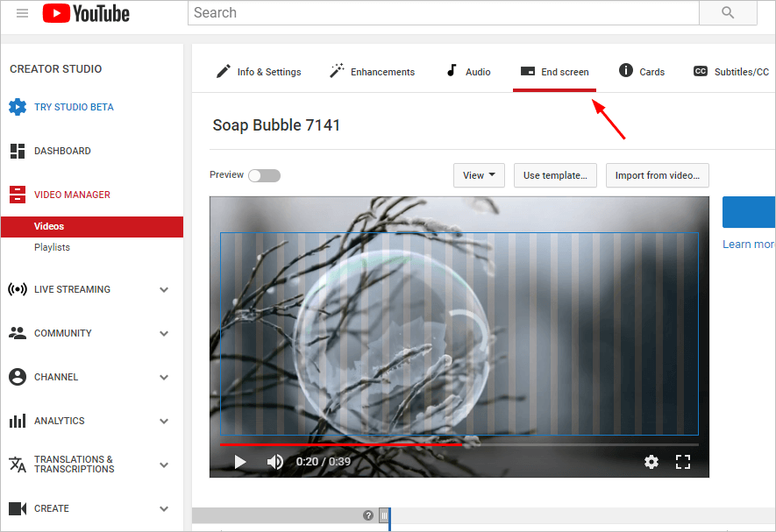This screenshot has width=776, height=532.
Task: Click the 0:20 / 0:39 time display
Action: 324,462
